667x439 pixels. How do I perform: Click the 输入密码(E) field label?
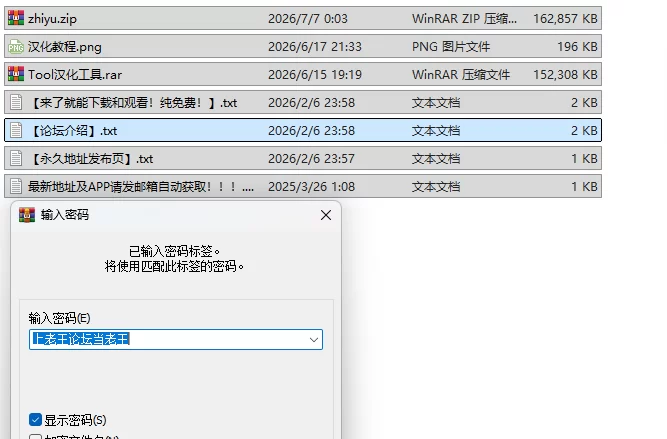pos(59,318)
